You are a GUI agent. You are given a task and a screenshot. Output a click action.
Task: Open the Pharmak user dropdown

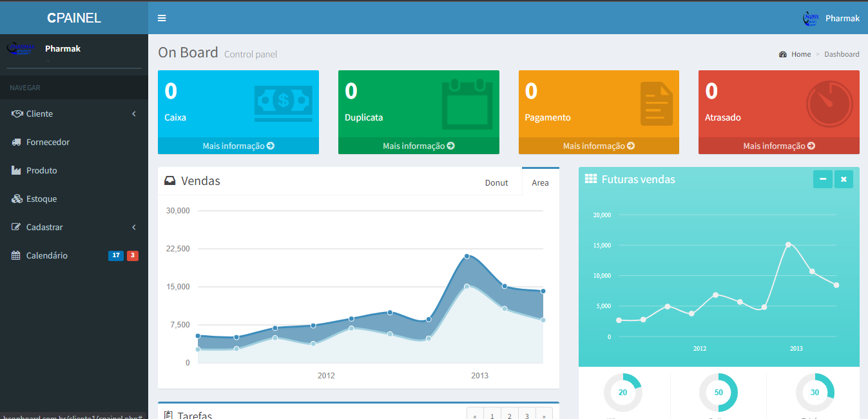click(x=831, y=18)
